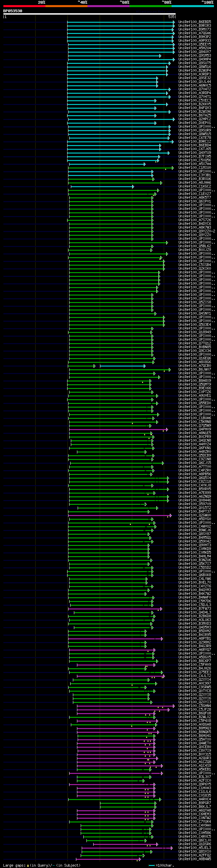
Task: Open UniRef100_D0EP01 entry
Action: pos(195,123)
